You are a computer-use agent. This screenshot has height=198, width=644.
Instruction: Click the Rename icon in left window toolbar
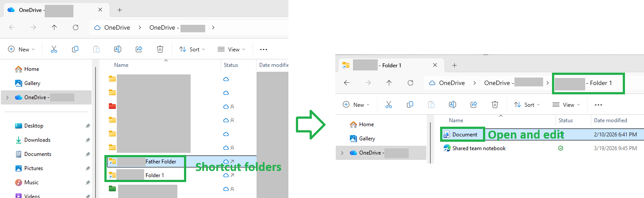tap(118, 49)
